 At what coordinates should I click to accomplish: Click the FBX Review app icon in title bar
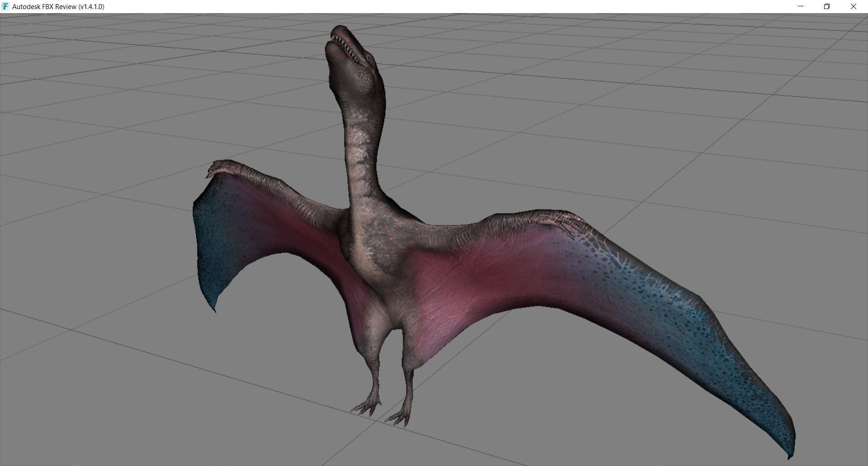pyautogui.click(x=5, y=6)
